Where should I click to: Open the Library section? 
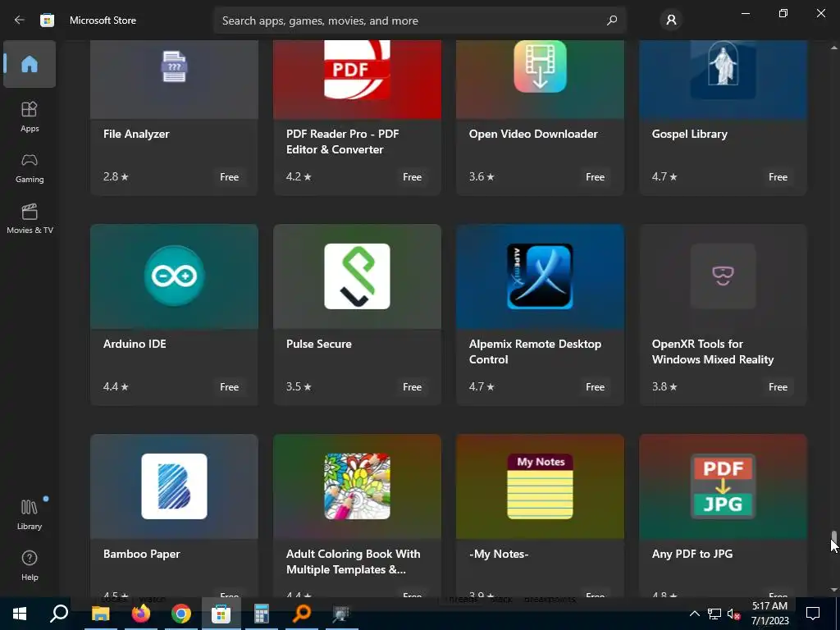pos(30,515)
